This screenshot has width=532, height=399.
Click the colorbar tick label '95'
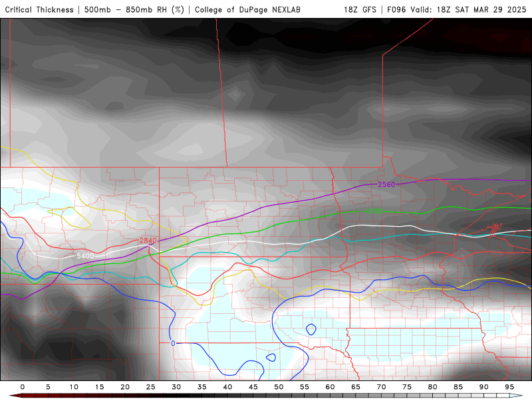click(509, 387)
